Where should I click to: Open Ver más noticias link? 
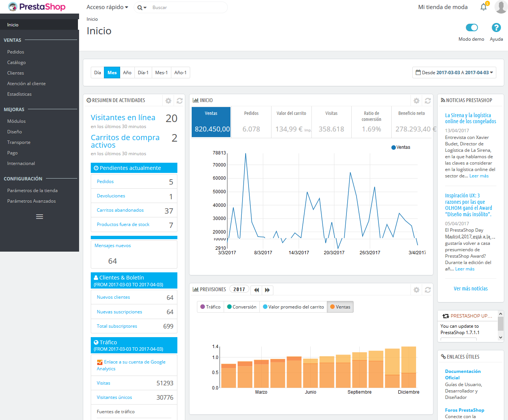(471, 289)
